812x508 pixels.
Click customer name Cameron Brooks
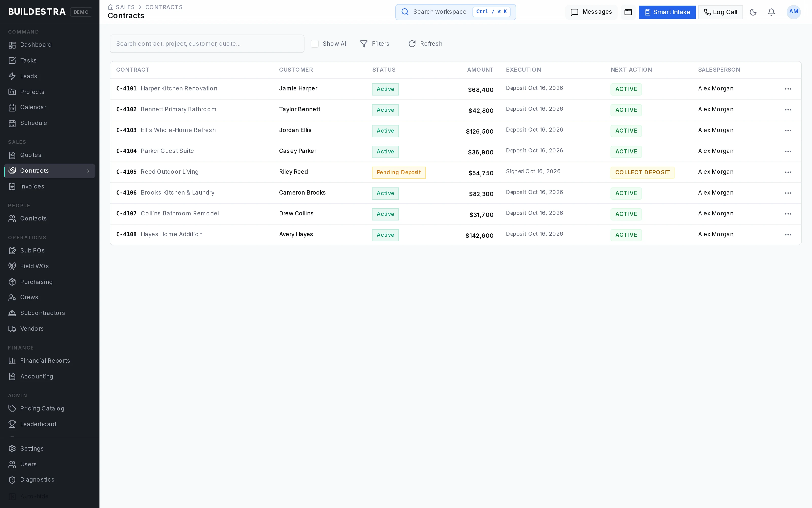coord(302,193)
